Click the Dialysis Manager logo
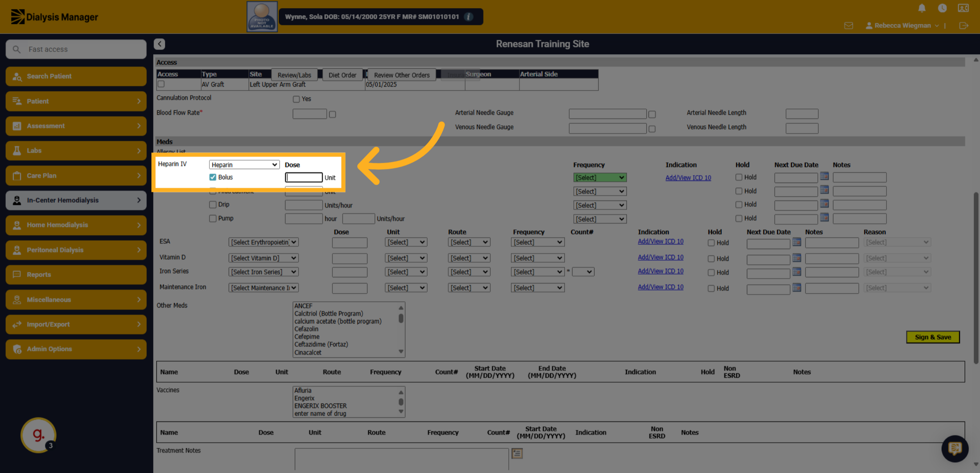Screen dimensions: 980x473 pyautogui.click(x=54, y=17)
